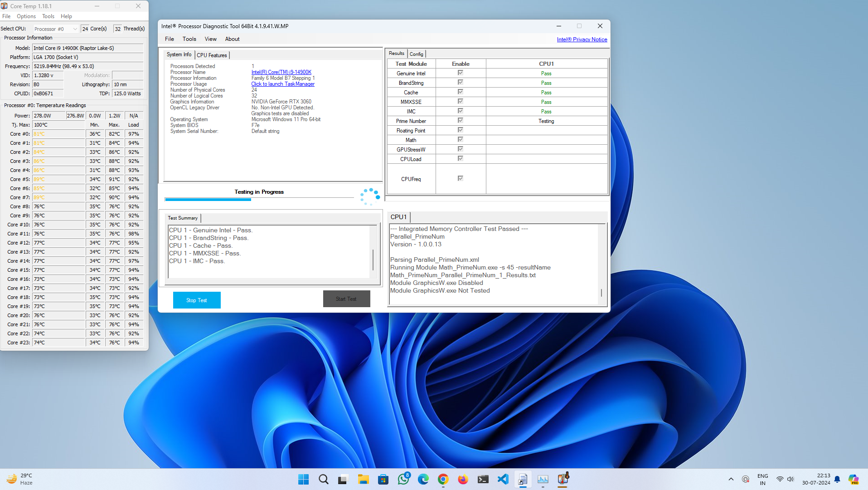Expand hidden system tray icons

(731, 479)
